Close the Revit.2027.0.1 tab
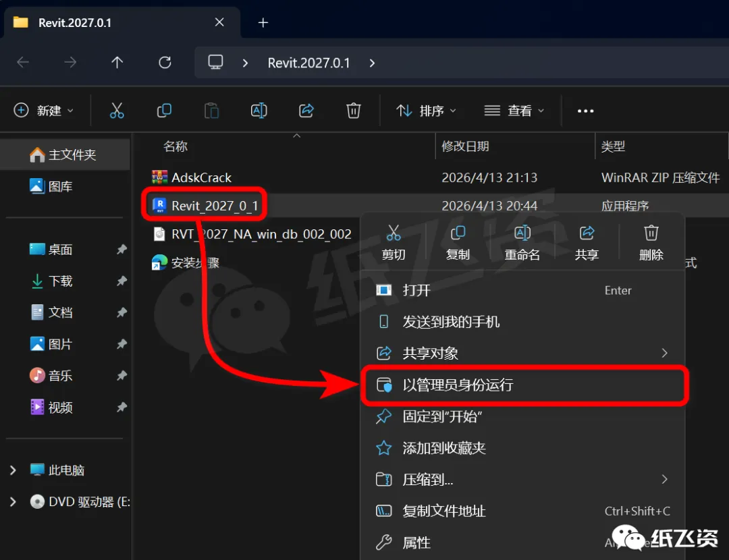 click(x=219, y=22)
